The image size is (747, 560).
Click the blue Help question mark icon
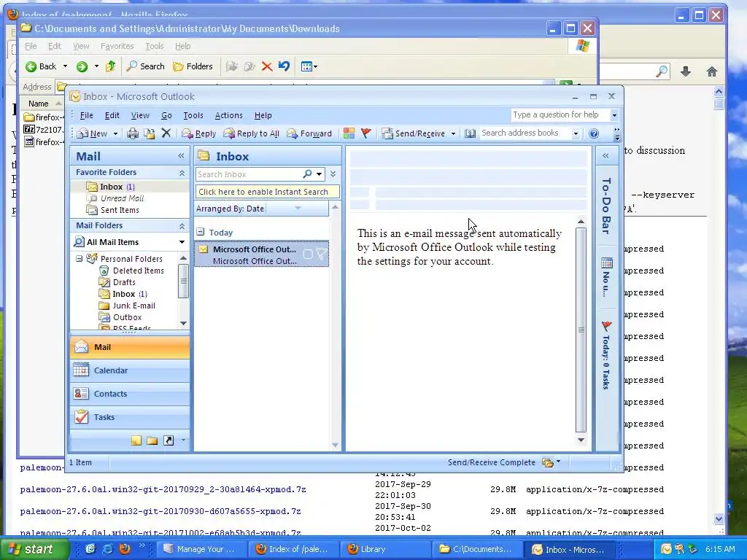594,133
